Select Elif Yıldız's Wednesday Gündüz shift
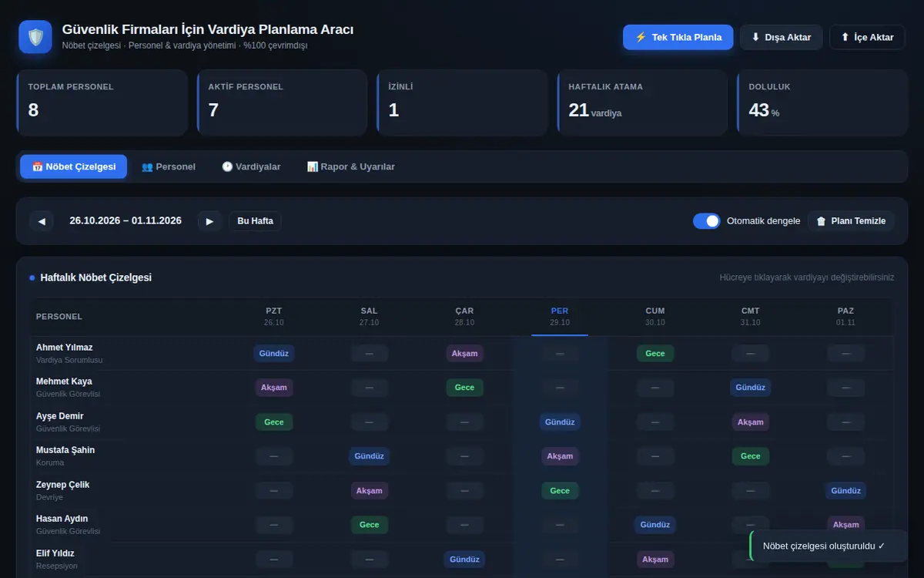The width and height of the screenshot is (924, 578). click(464, 560)
